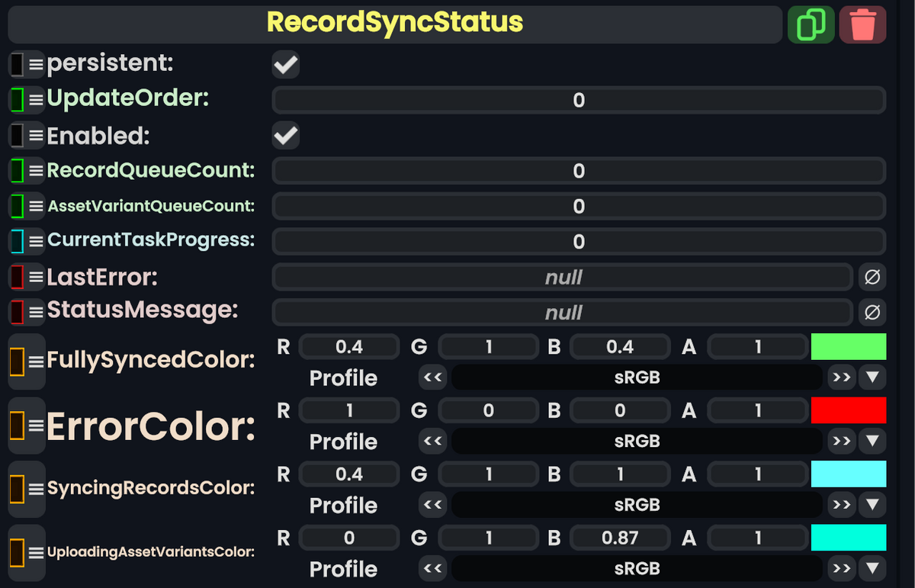Set LastError to null via Ø icon
Image resolution: width=915 pixels, height=588 pixels.
[872, 277]
